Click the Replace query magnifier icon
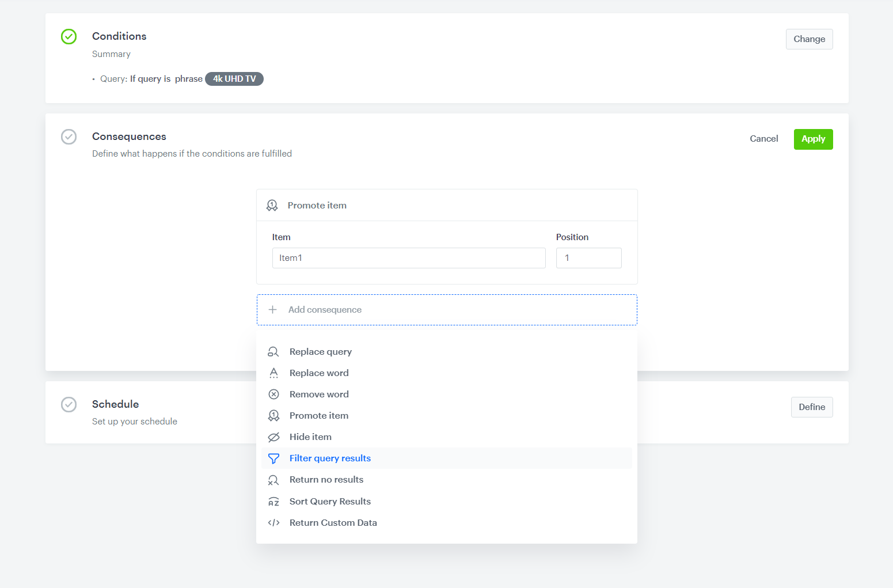Image resolution: width=893 pixels, height=588 pixels. (273, 352)
